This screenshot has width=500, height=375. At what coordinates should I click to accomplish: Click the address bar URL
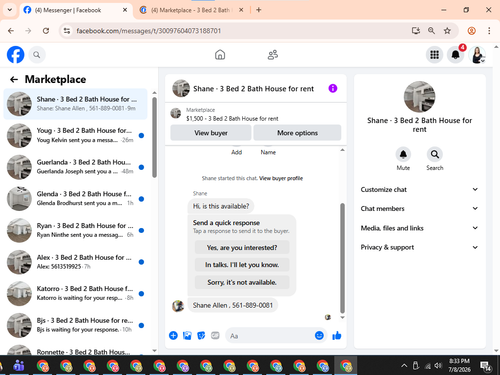tap(148, 31)
